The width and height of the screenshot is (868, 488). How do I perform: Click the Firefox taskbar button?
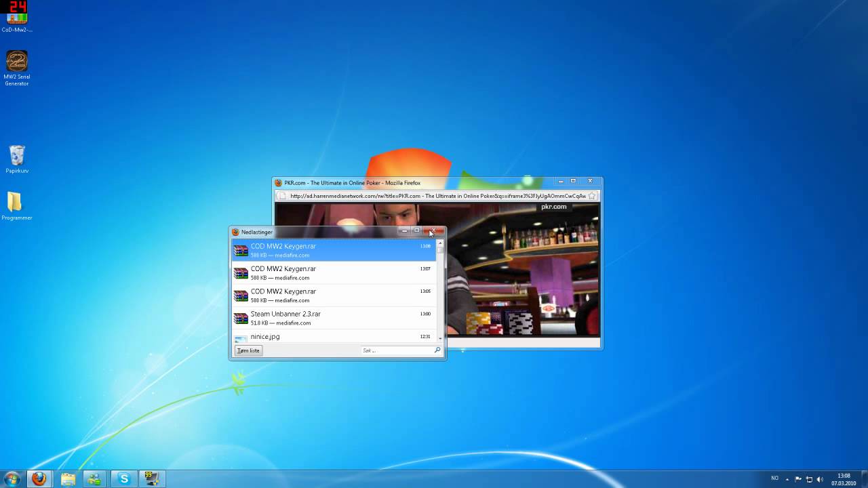[39, 479]
